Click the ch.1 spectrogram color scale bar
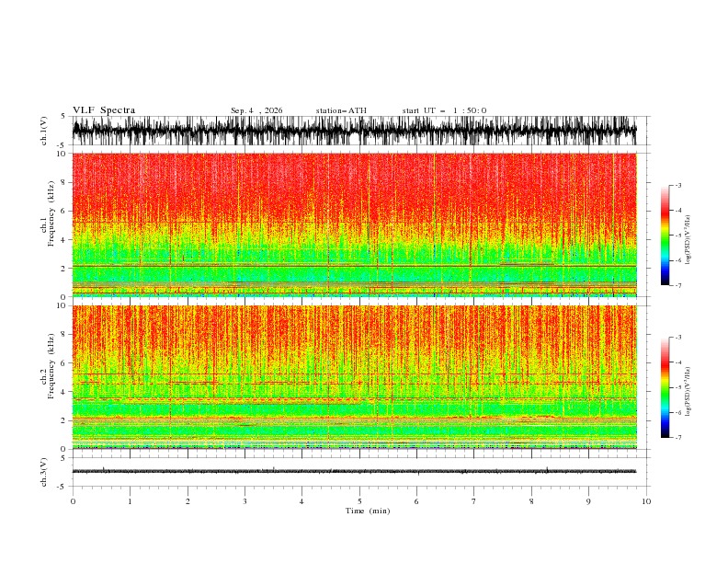The width and height of the screenshot is (728, 563). (665, 235)
